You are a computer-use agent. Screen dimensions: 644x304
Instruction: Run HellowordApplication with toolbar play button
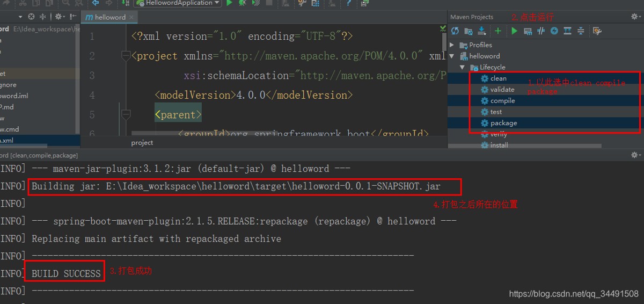coord(229,3)
